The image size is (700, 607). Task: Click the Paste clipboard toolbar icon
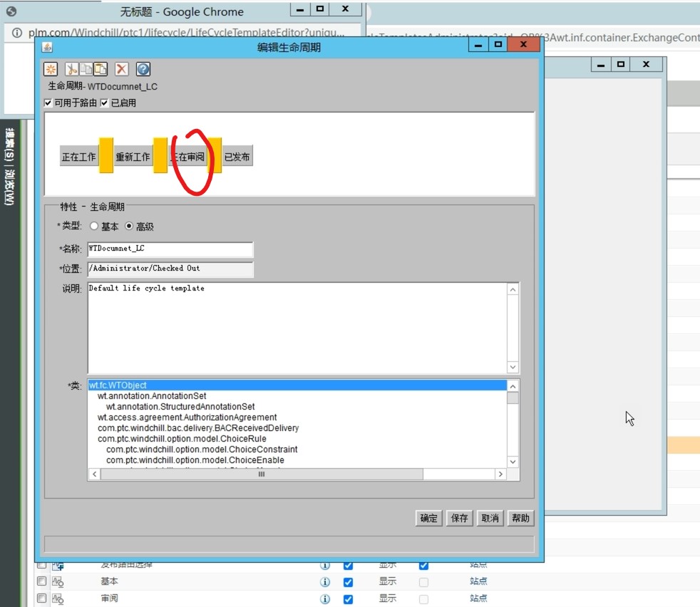[101, 69]
